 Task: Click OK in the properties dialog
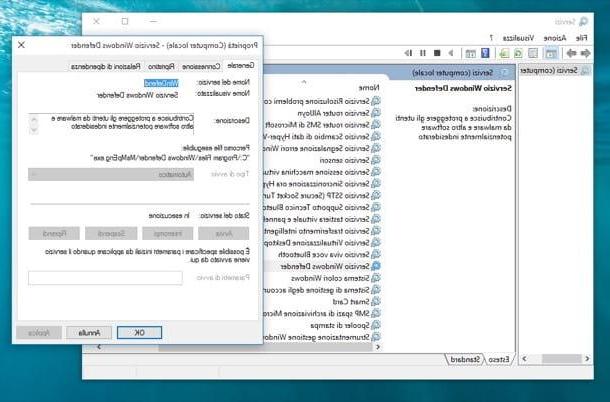pos(139,333)
